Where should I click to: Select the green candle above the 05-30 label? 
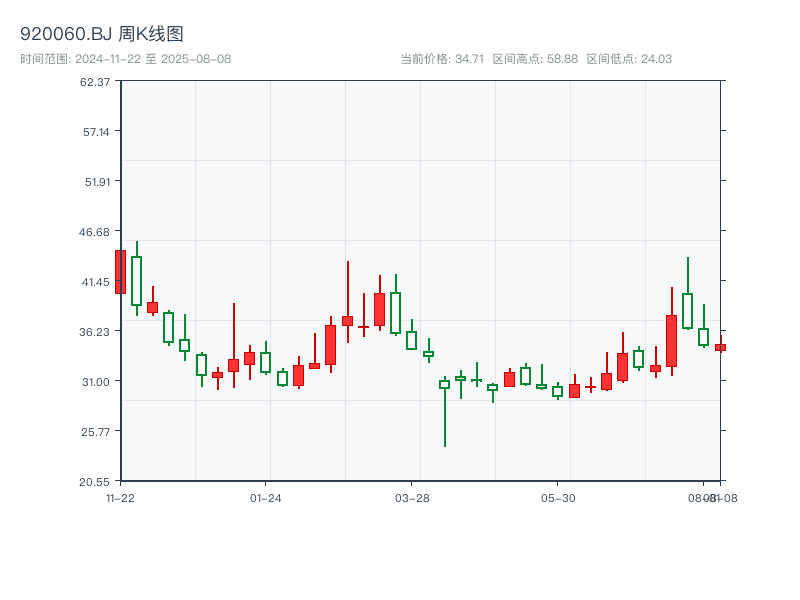click(558, 391)
